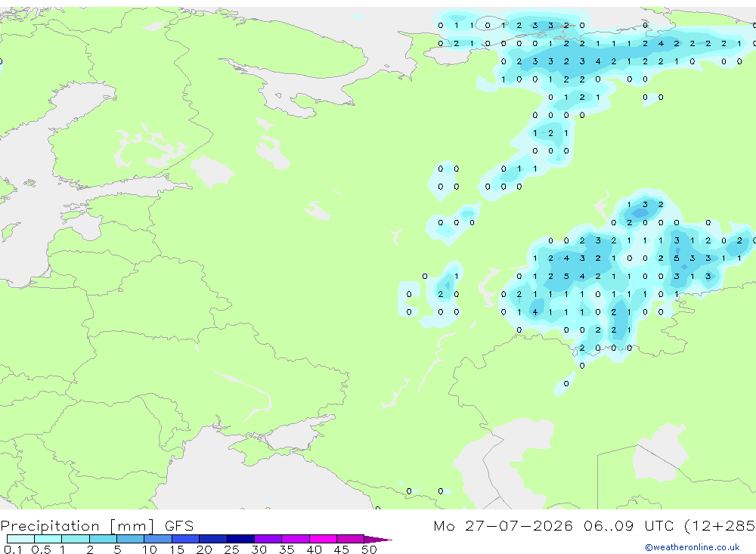Image resolution: width=756 pixels, height=554 pixels.
Task: Click the "[mm]" unit label
Action: [x=132, y=525]
